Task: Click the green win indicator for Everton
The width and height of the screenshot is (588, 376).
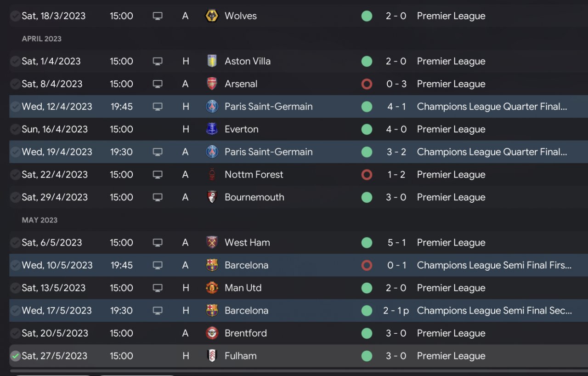Action: 367,129
